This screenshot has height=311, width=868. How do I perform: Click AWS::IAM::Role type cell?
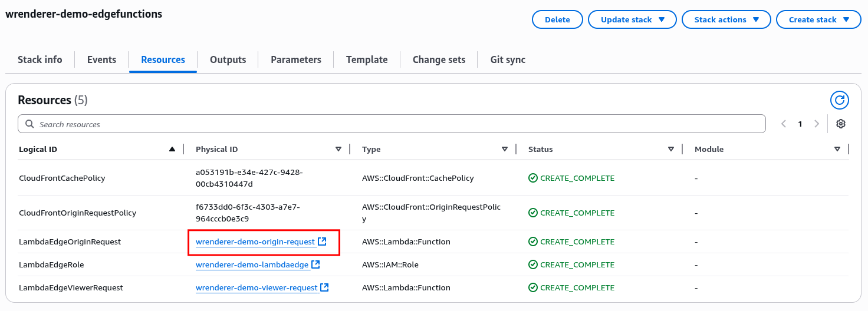pyautogui.click(x=390, y=264)
